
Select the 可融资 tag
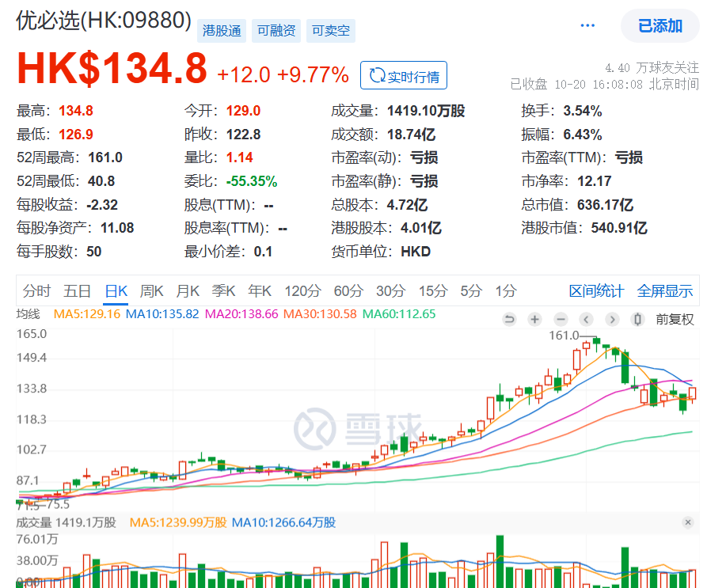point(276,31)
